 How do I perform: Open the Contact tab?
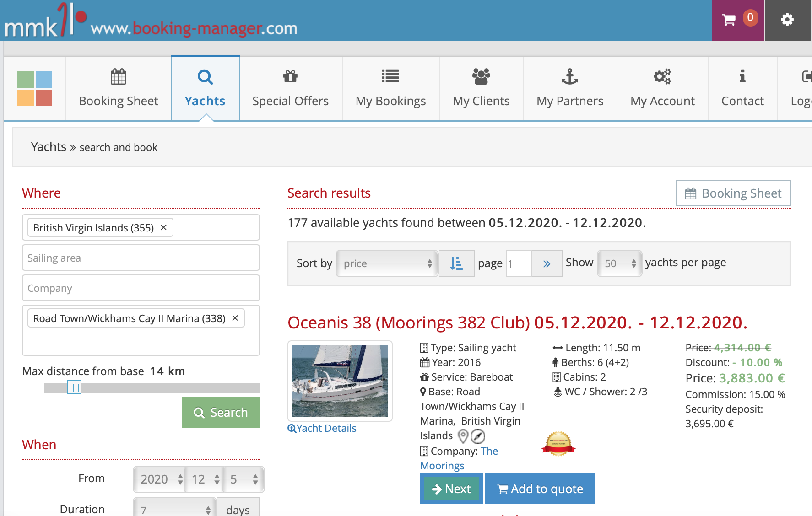pyautogui.click(x=742, y=89)
